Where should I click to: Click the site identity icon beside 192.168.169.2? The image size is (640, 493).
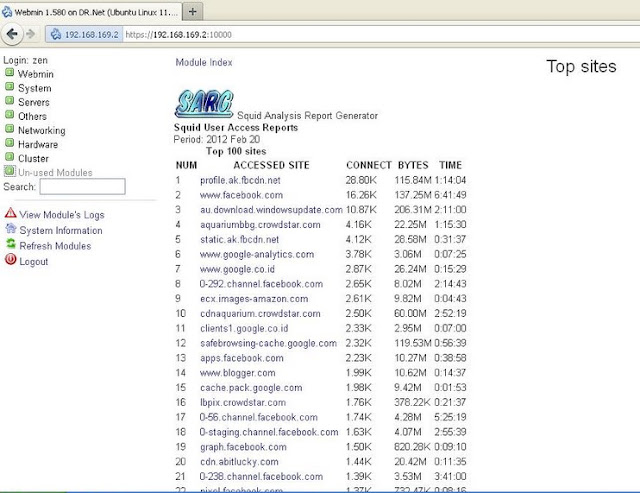click(x=56, y=34)
